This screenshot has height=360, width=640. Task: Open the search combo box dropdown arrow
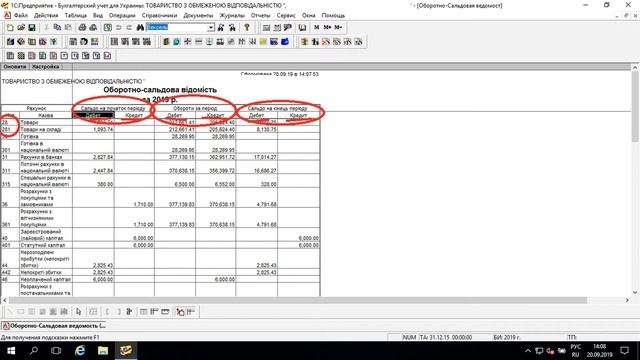pos(211,28)
